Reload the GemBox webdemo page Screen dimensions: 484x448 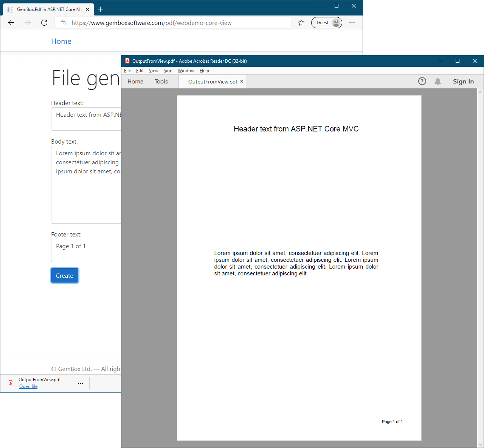44,23
